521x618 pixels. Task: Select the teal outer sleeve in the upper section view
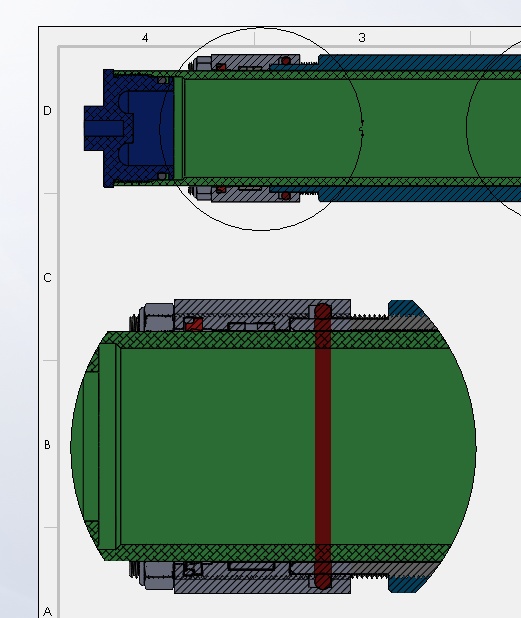(420, 61)
